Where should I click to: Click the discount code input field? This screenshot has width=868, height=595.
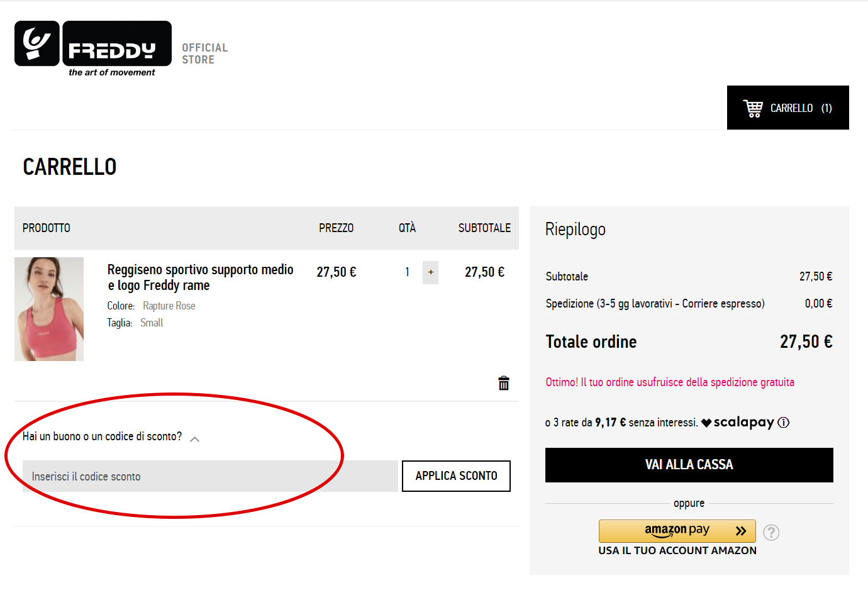pyautogui.click(x=208, y=476)
